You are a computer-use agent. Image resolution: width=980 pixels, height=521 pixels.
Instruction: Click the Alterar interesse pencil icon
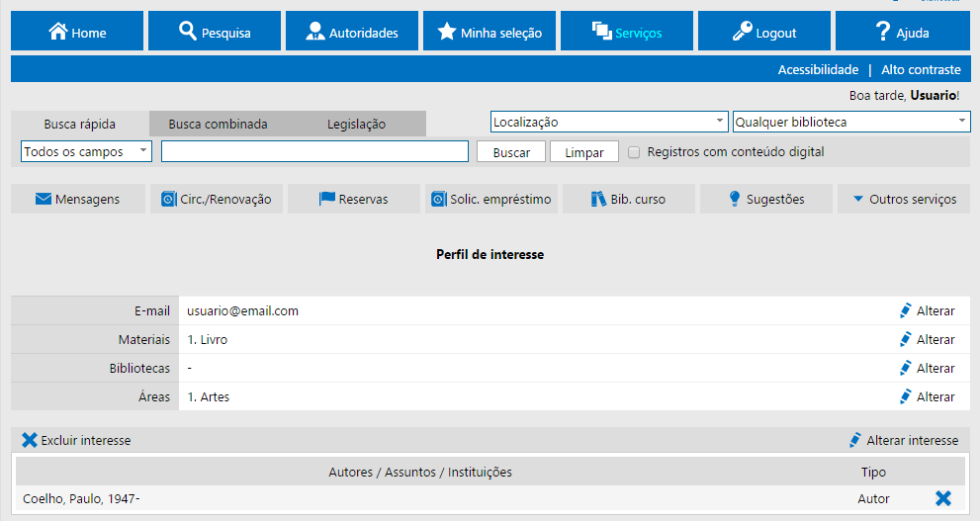(x=855, y=440)
